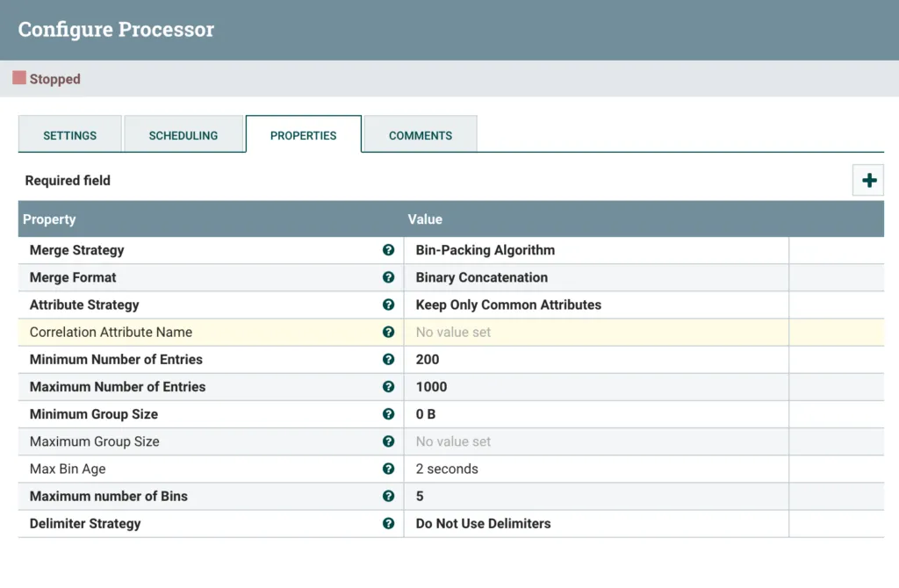Click help icon next to Max Bin Age
The height and width of the screenshot is (588, 899).
click(x=388, y=469)
